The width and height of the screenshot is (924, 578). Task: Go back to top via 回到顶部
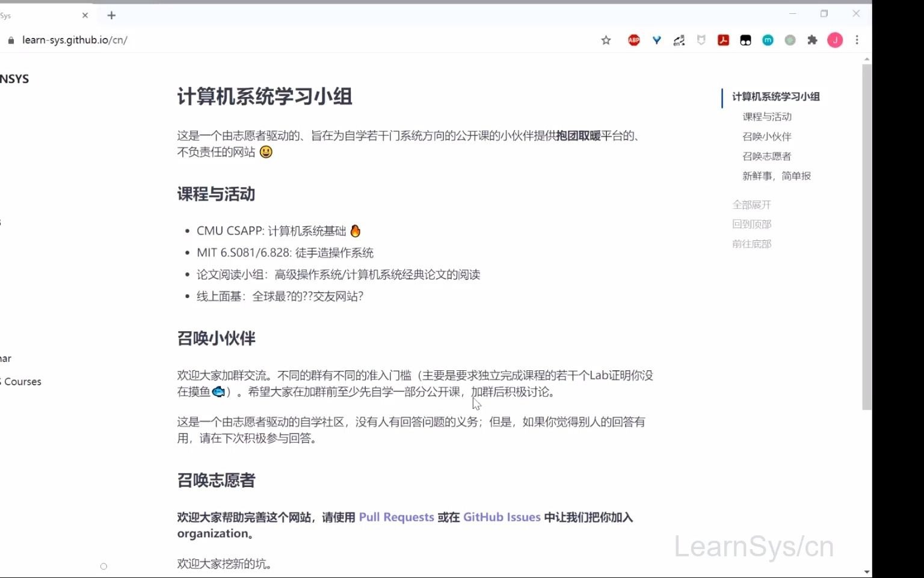751,224
